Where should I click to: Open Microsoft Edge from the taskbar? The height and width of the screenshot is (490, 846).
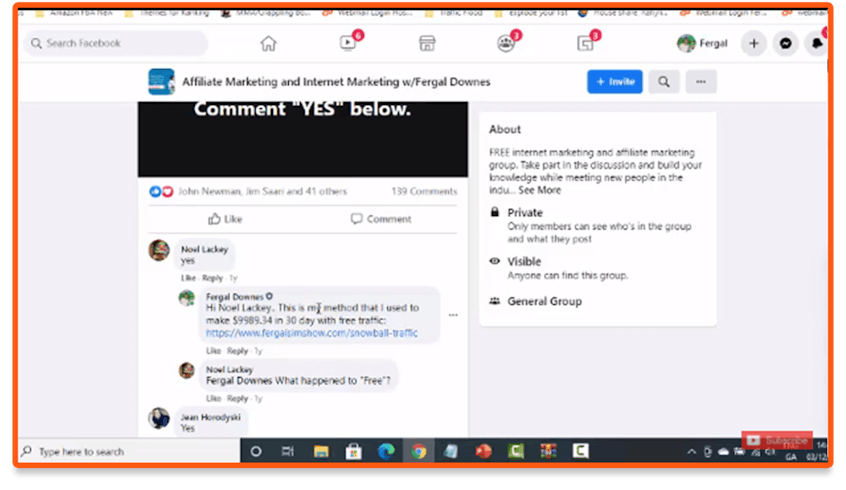(x=386, y=451)
